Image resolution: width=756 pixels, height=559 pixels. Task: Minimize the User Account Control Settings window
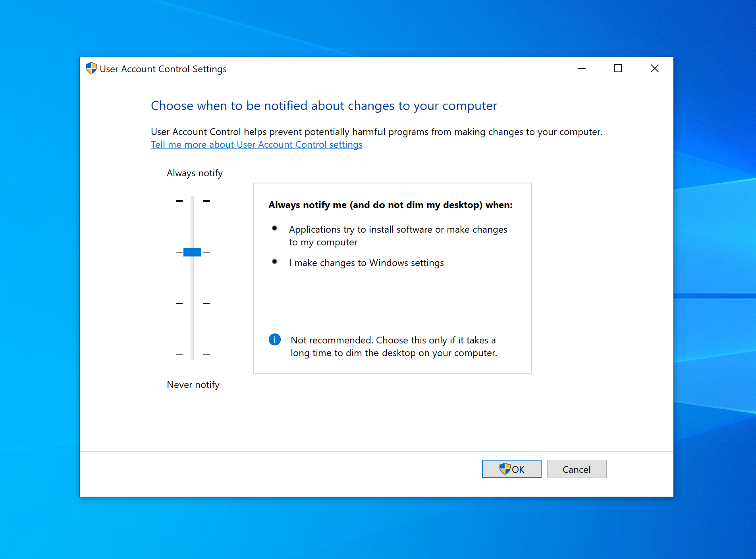(581, 69)
